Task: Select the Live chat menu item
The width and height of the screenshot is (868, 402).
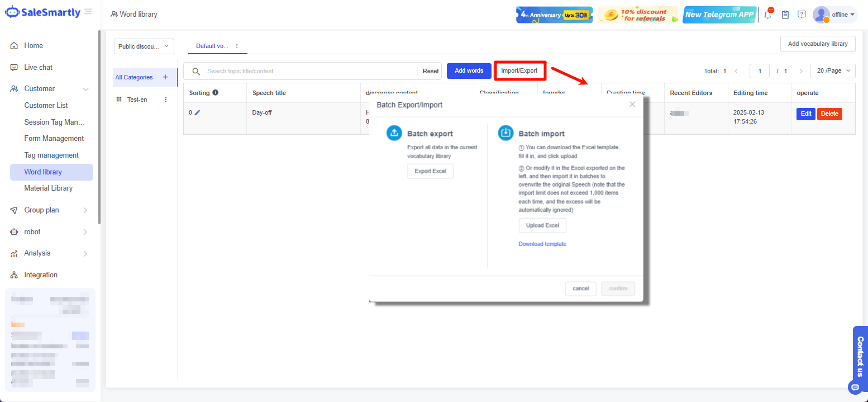Action: tap(38, 68)
